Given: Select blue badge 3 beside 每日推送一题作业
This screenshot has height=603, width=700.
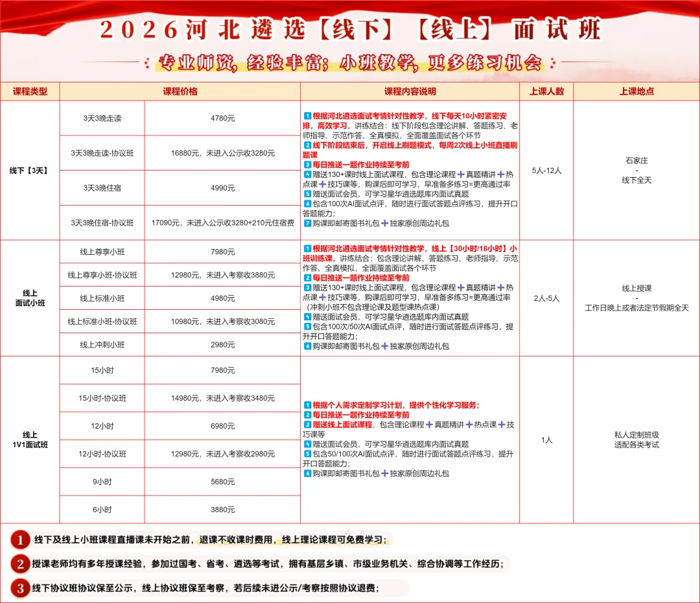Looking at the screenshot, I should pyautogui.click(x=307, y=164).
